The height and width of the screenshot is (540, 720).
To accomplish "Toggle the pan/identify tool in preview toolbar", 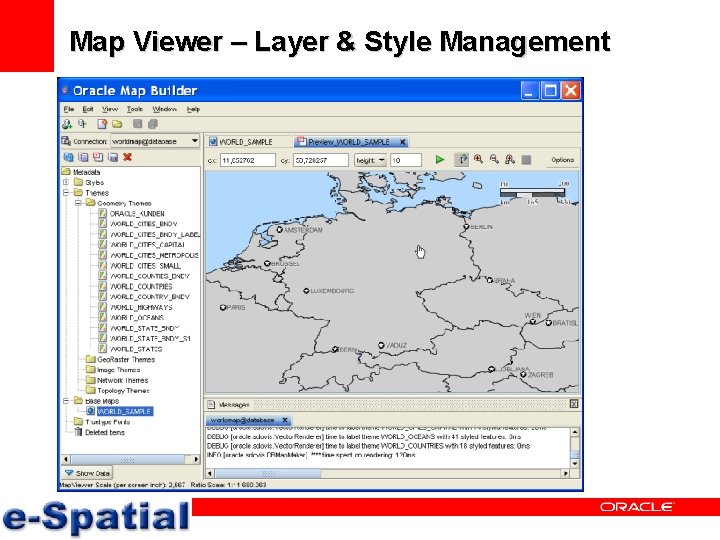I will click(461, 160).
